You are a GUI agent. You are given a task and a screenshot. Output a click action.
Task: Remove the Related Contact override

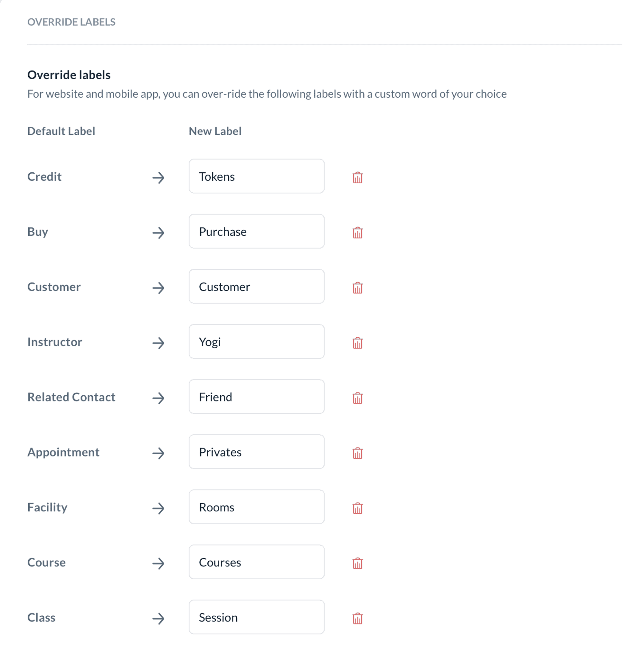tap(357, 398)
